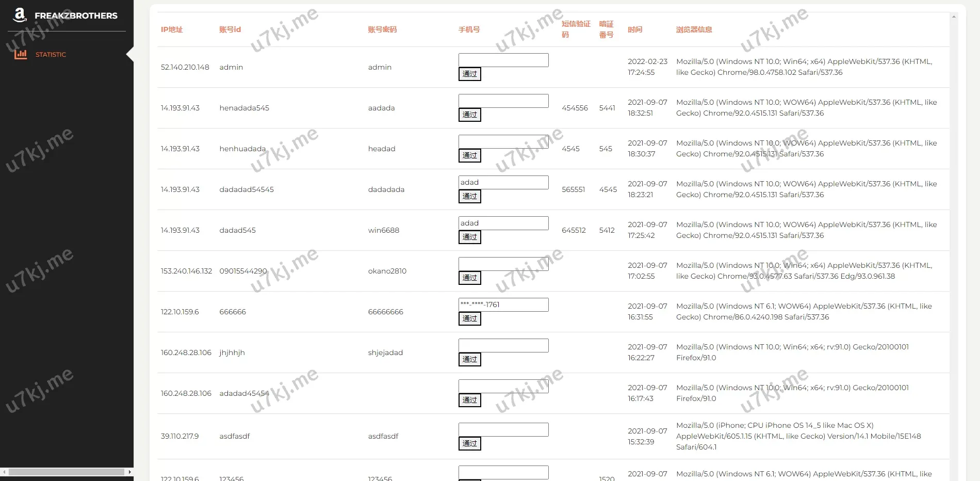Click the sidebar scrollbar right arrow
Viewport: 980px width, 481px height.
pos(129,472)
